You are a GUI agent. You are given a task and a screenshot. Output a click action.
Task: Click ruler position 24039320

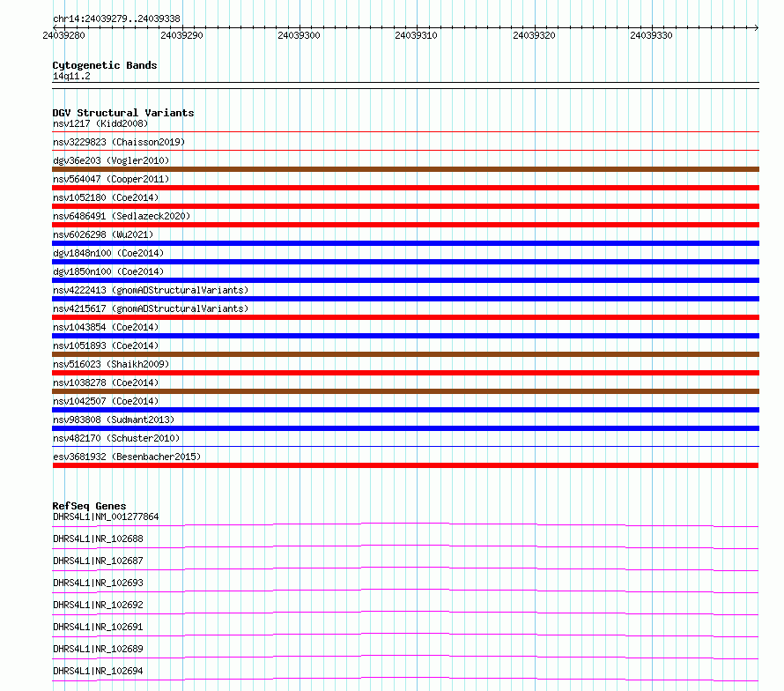pos(534,35)
